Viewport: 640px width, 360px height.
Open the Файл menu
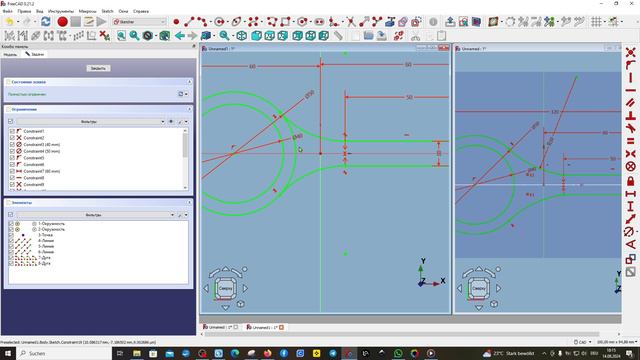[x=7, y=11]
